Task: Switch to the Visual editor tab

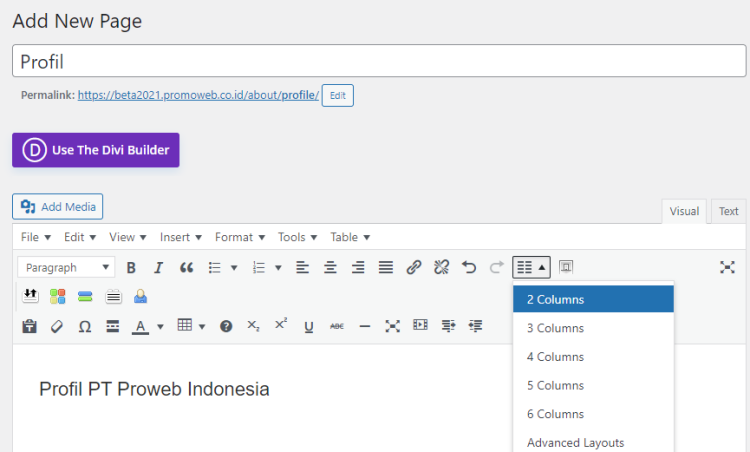Action: [684, 211]
